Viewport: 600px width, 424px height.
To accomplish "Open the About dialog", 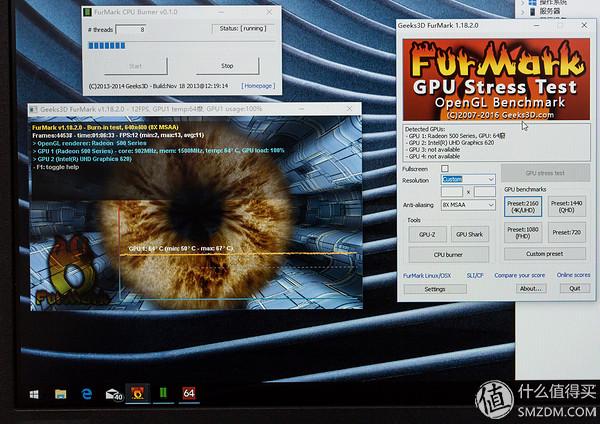I will click(531, 289).
